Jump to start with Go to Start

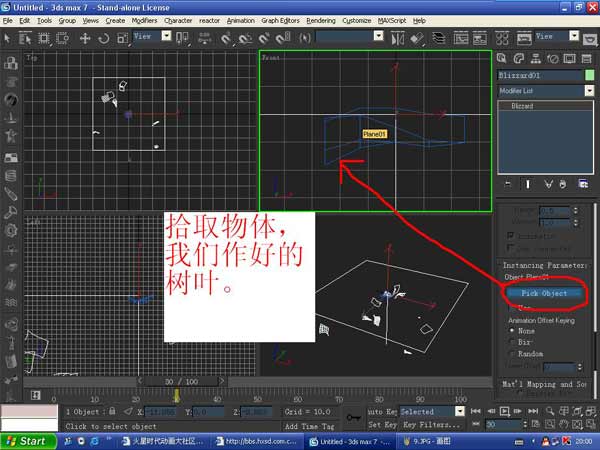[476, 411]
